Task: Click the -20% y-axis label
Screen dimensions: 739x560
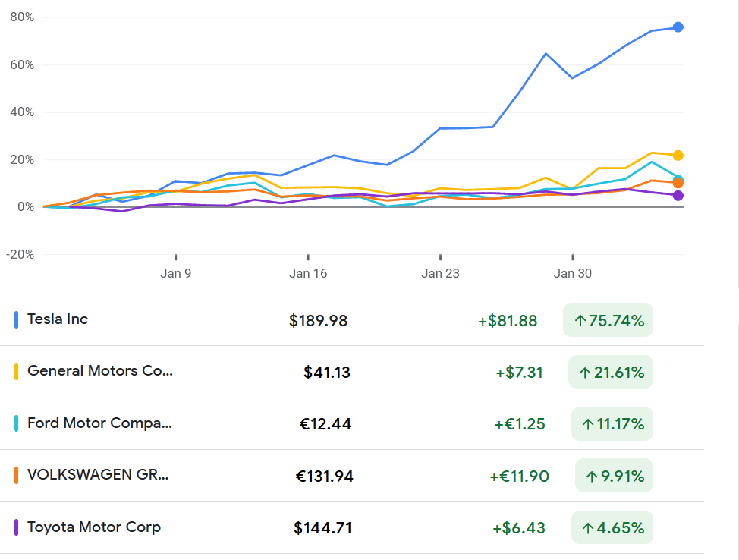Action: pos(20,254)
